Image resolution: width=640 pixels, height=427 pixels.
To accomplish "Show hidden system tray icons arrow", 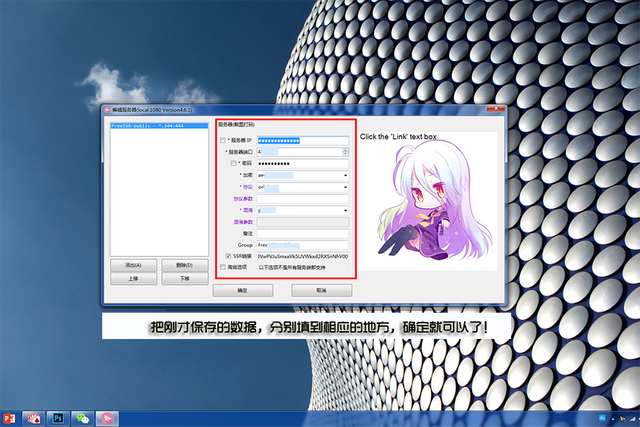I will 613,419.
